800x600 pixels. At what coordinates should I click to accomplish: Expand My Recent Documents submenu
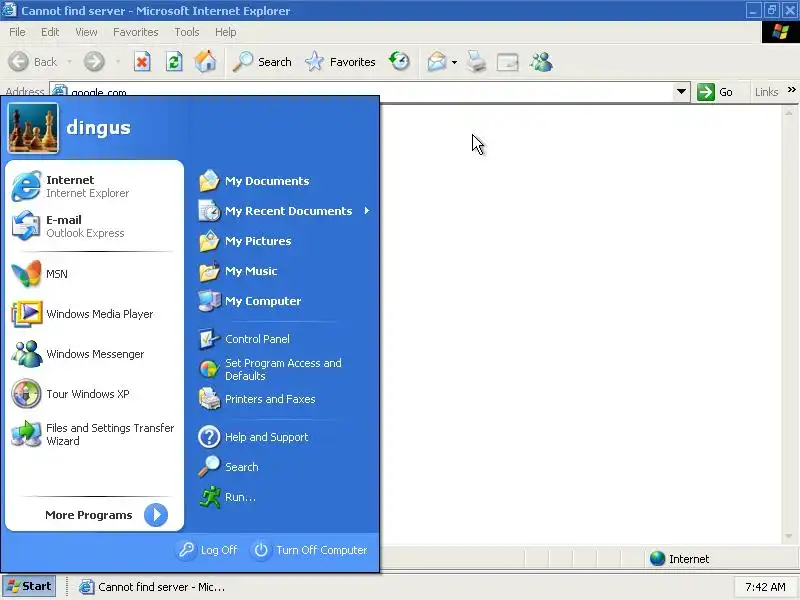point(284,211)
